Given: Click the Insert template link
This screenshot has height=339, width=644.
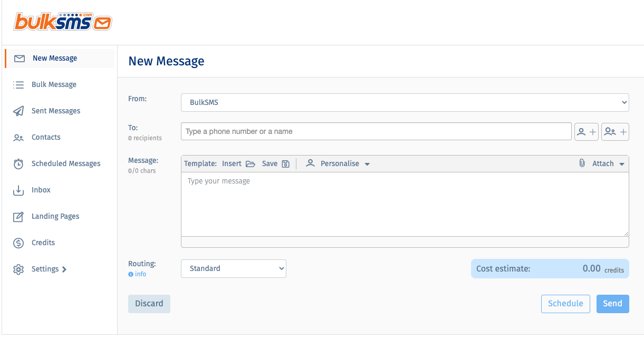Looking at the screenshot, I should point(232,164).
